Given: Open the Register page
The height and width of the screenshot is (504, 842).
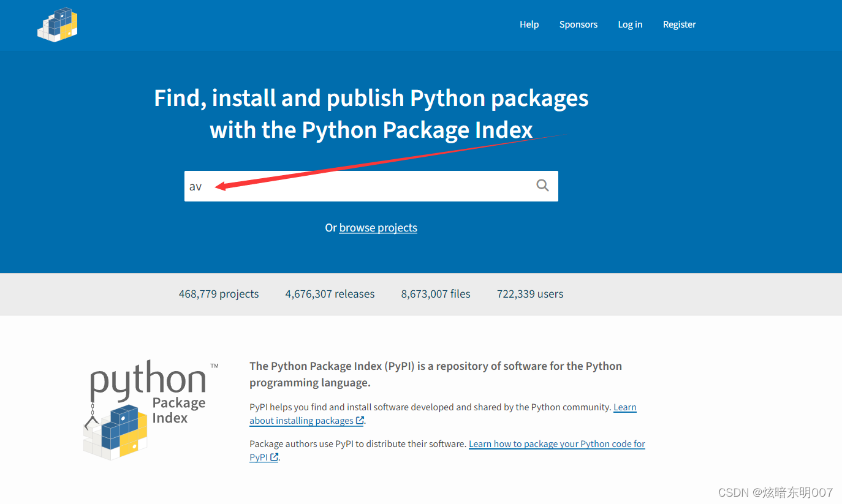Looking at the screenshot, I should point(680,24).
